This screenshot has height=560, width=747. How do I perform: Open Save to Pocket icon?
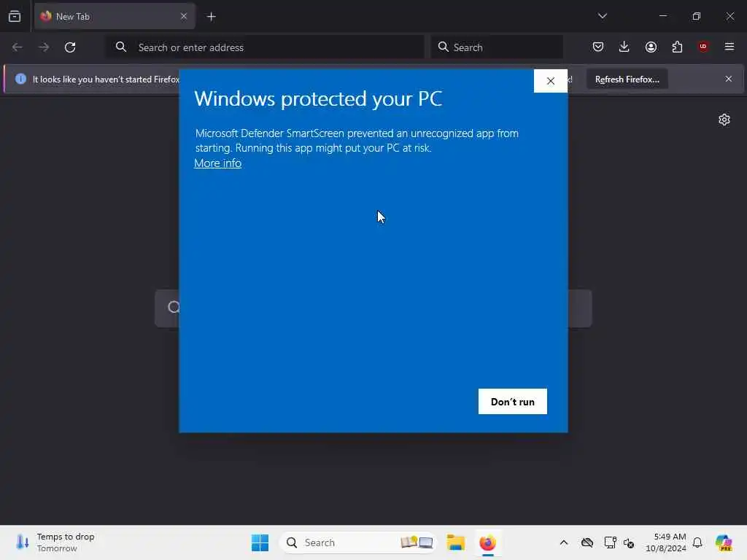(x=598, y=47)
